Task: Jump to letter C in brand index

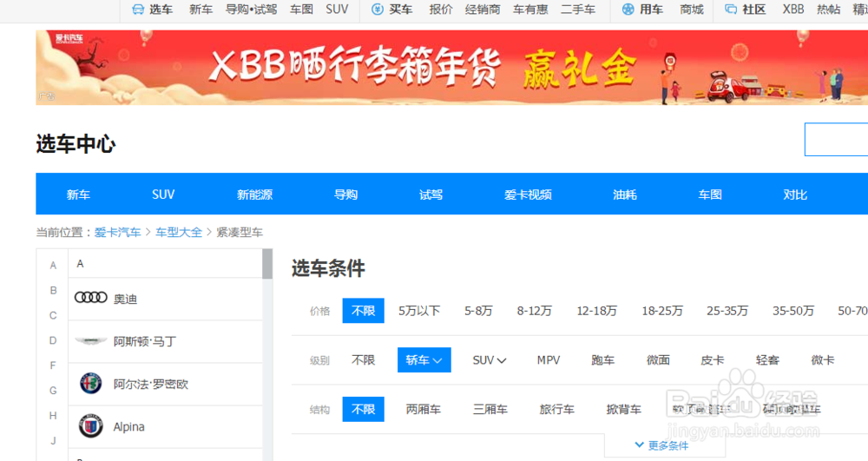Action: pos(53,315)
